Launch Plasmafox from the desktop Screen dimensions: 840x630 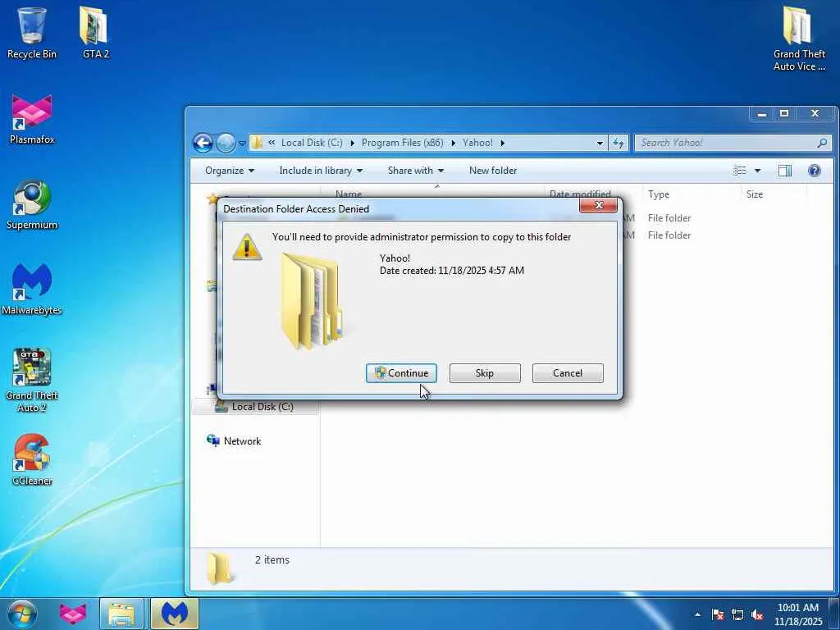click(x=32, y=119)
